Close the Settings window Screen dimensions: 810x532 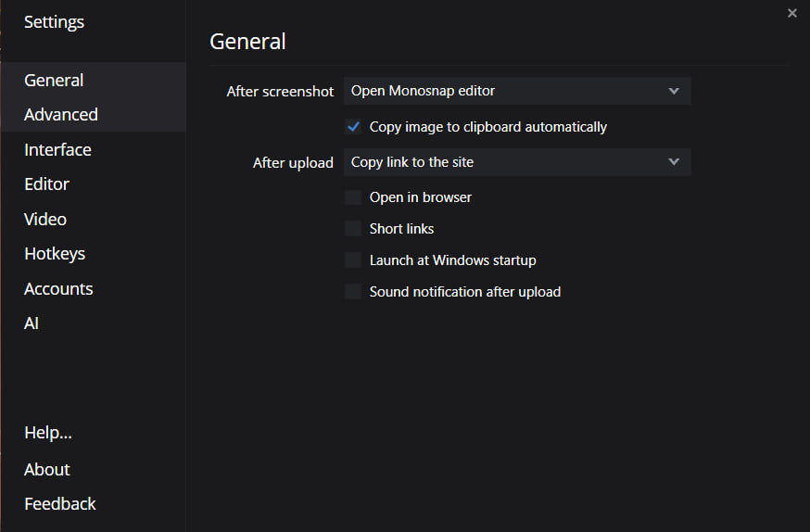(x=791, y=13)
